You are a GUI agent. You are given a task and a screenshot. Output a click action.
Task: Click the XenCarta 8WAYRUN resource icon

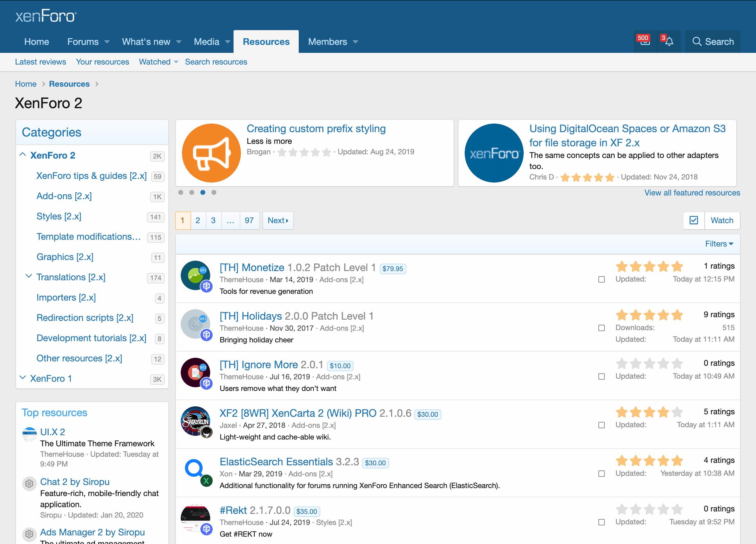coord(196,421)
